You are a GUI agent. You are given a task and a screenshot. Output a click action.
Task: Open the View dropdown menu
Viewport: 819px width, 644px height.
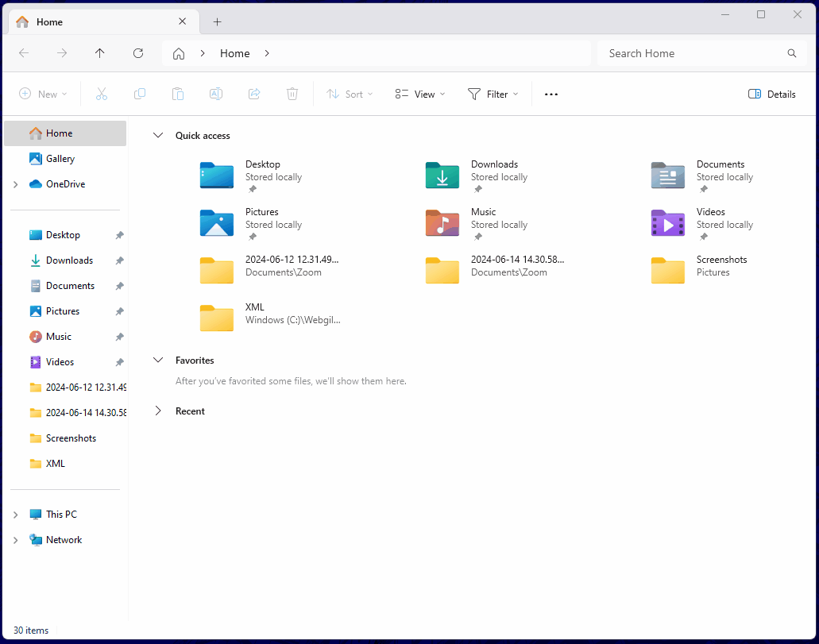420,94
